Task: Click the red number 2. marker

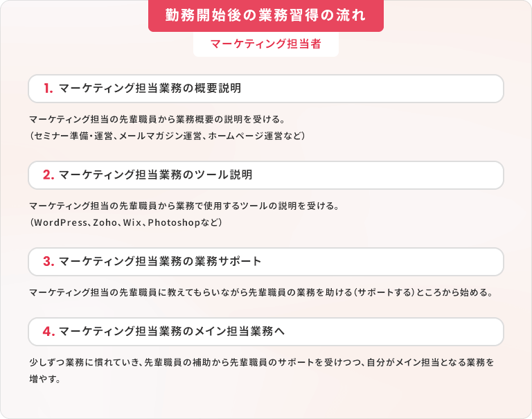Action: point(48,175)
